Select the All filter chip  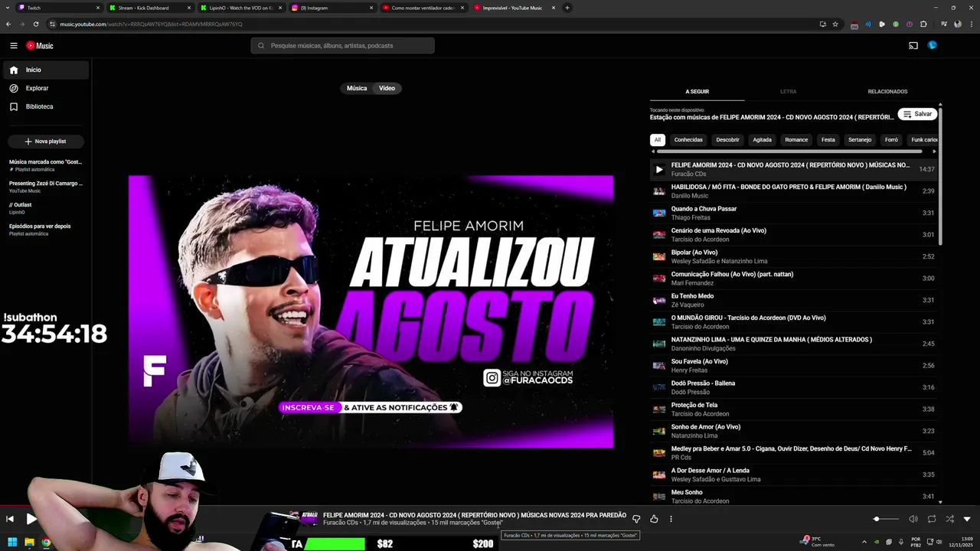pyautogui.click(x=658, y=140)
